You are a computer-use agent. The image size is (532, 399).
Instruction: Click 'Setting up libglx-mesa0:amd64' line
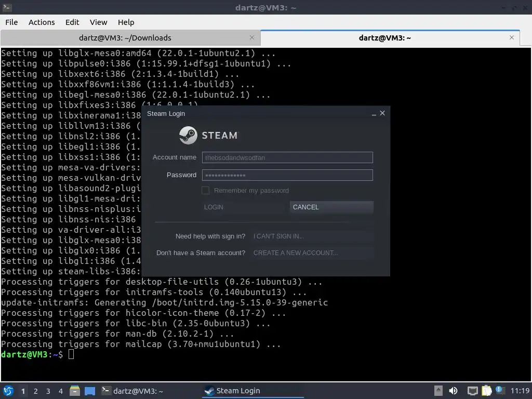point(138,54)
